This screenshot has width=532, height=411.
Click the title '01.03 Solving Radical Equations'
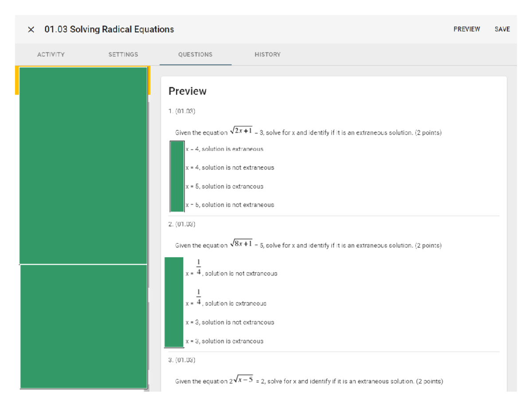(109, 29)
